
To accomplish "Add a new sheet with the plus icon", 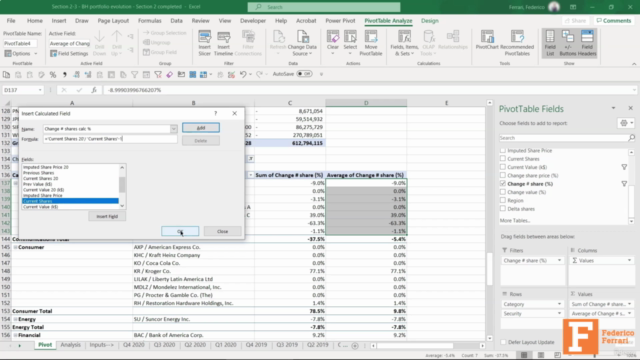I will pos(355,346).
